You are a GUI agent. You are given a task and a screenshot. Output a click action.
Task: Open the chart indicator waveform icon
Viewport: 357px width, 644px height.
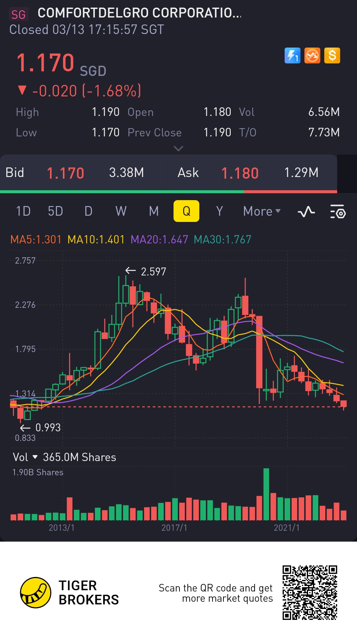point(306,211)
